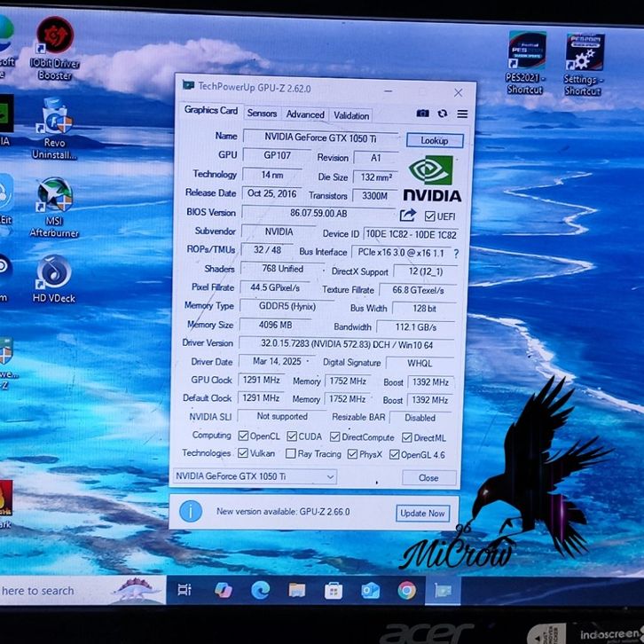Toggle the Ray Tracing checkbox
Viewport: 644px width, 644px height.
pos(291,454)
